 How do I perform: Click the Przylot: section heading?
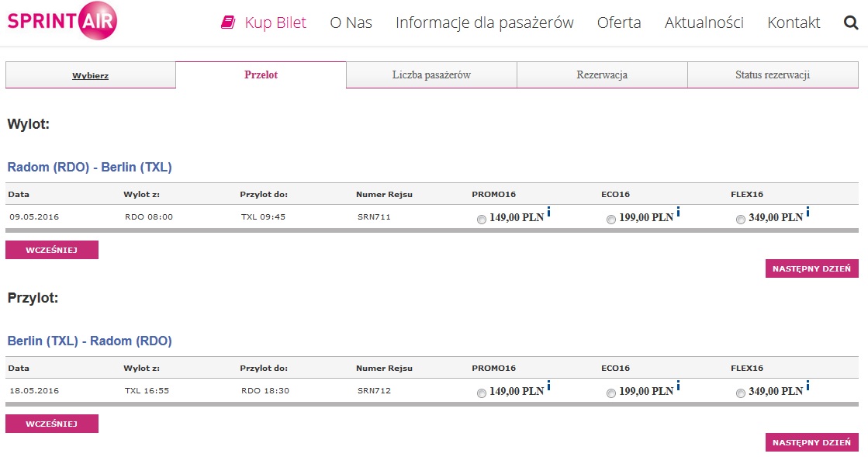(x=33, y=298)
